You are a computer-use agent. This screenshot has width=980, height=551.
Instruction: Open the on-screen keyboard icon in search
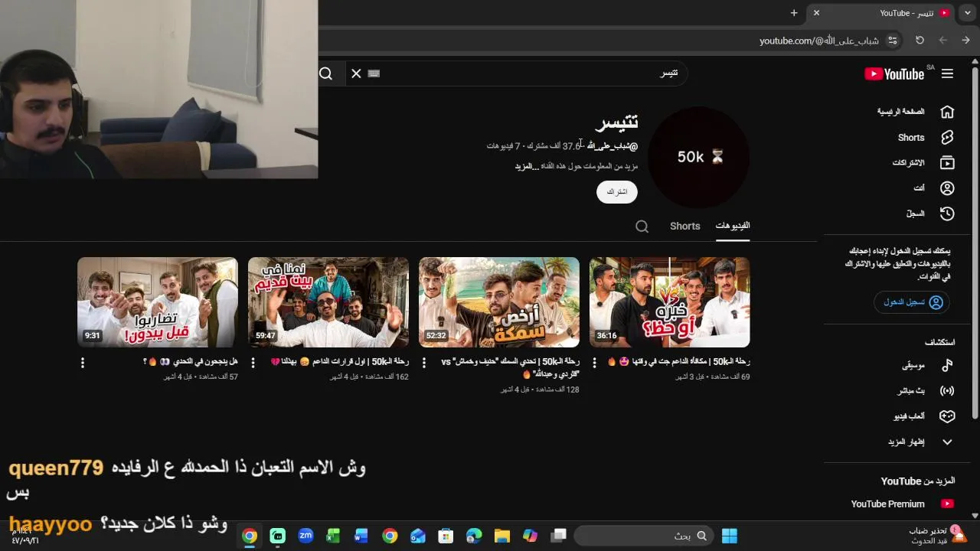[374, 73]
